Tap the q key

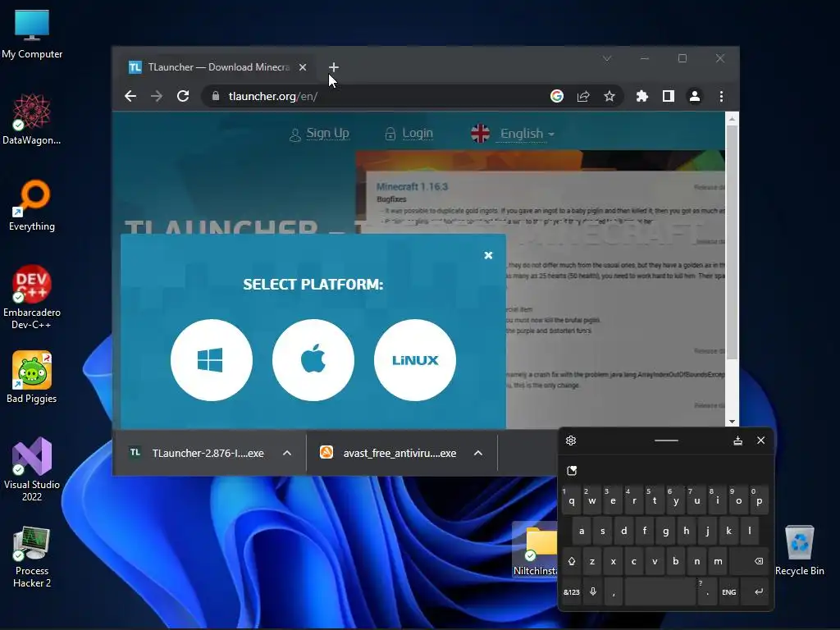click(571, 500)
